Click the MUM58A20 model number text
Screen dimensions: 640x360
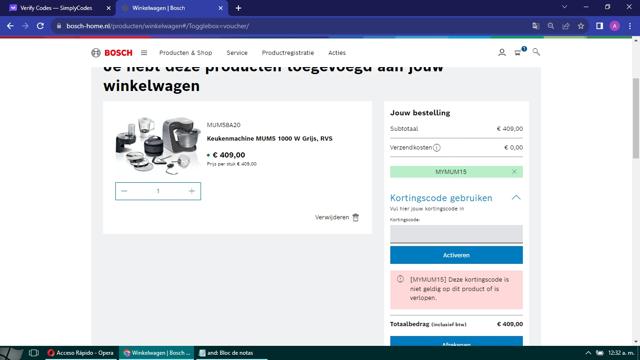223,125
